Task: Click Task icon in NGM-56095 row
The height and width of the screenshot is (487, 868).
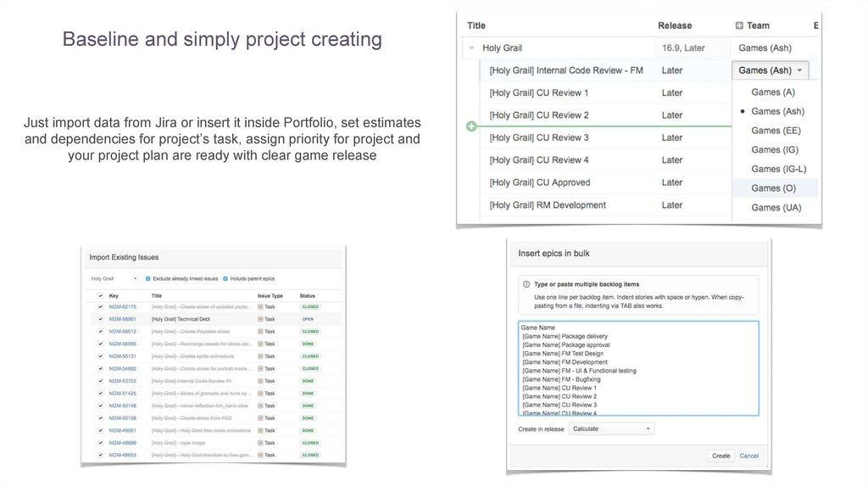Action: [260, 344]
